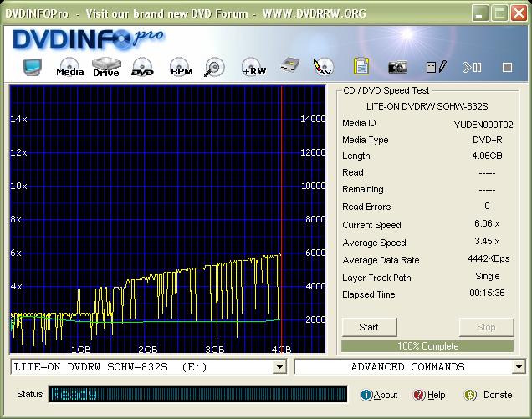532x419 pixels.
Task: Click the Donate dollar icon
Action: click(x=470, y=395)
